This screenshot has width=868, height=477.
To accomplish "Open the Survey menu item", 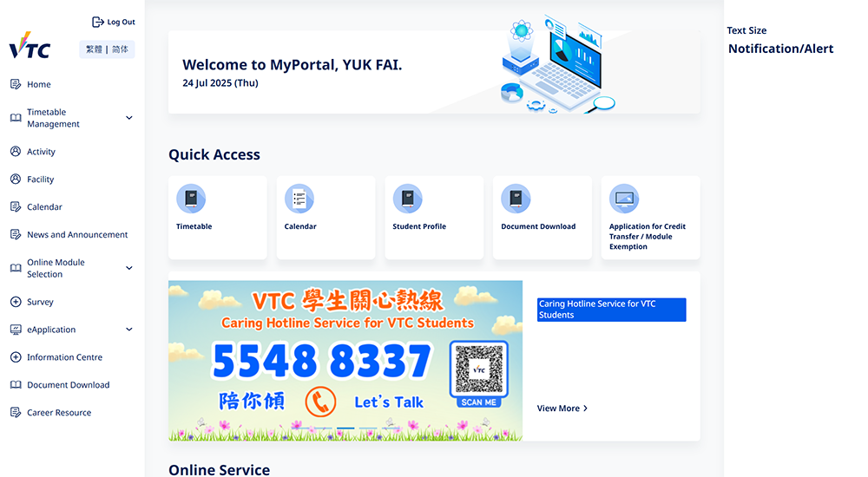I will click(x=41, y=302).
